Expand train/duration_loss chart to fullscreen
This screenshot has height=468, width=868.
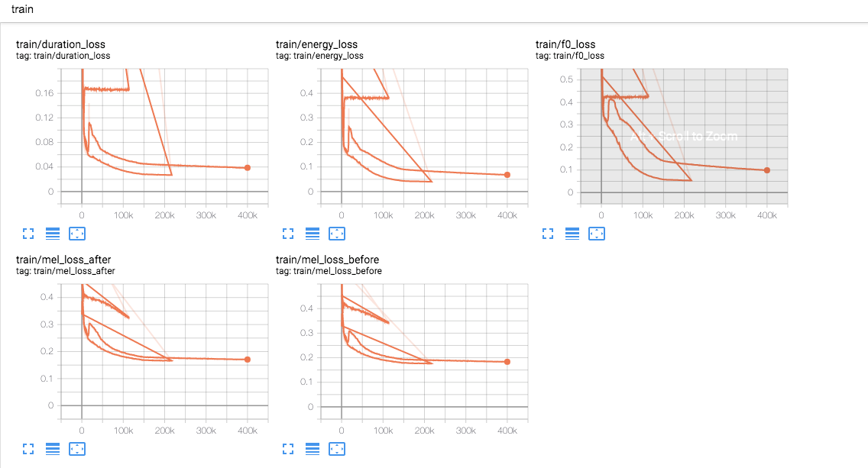click(28, 234)
